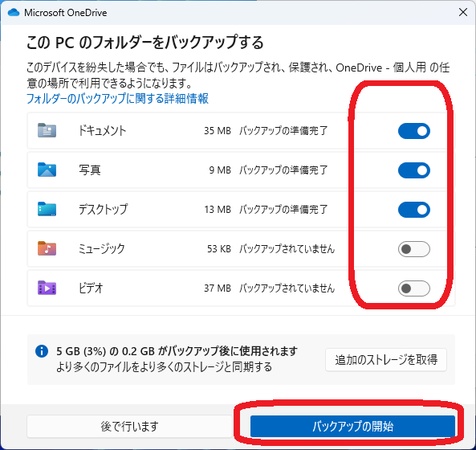Turn off backup toggle for ドキュメント
This screenshot has width=476, height=450.
(414, 131)
